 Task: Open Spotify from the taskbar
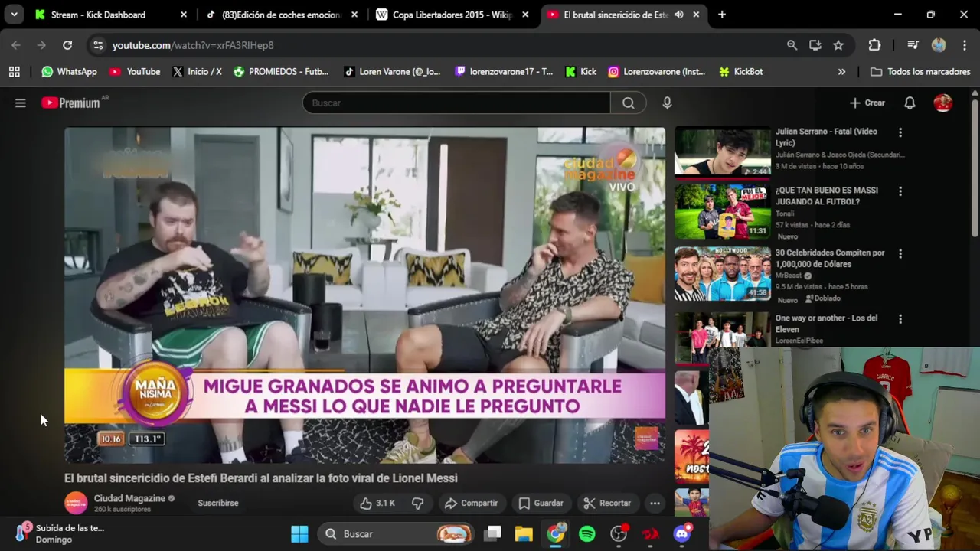(x=587, y=533)
